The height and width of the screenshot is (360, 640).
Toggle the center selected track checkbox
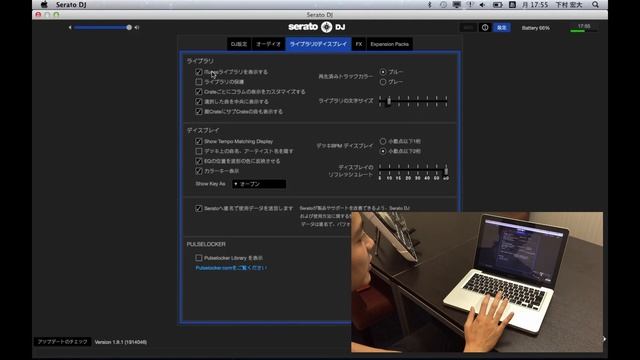coord(199,102)
